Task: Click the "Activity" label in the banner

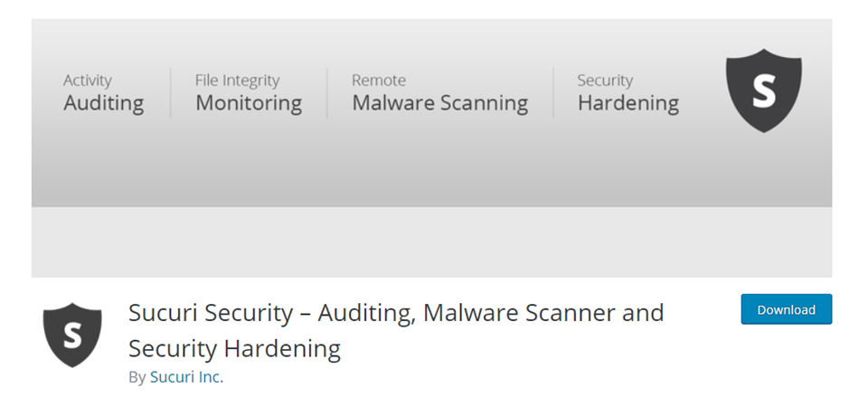Action: click(88, 80)
